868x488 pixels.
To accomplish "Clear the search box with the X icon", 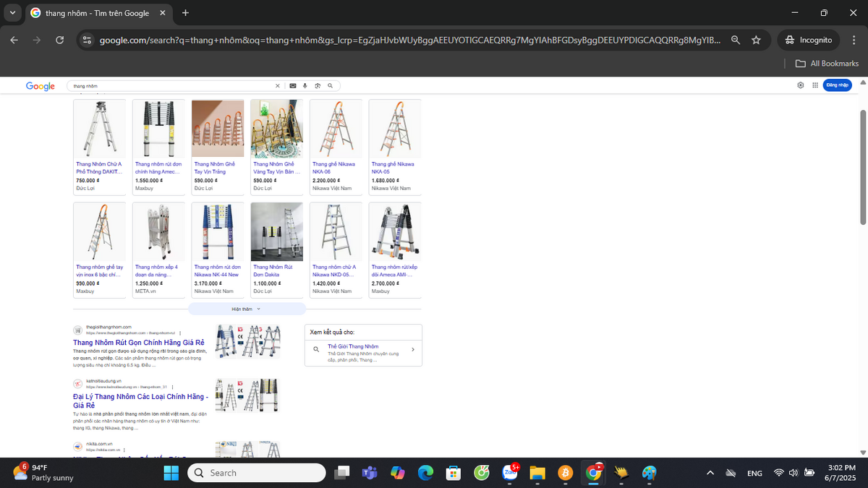I will 278,85.
